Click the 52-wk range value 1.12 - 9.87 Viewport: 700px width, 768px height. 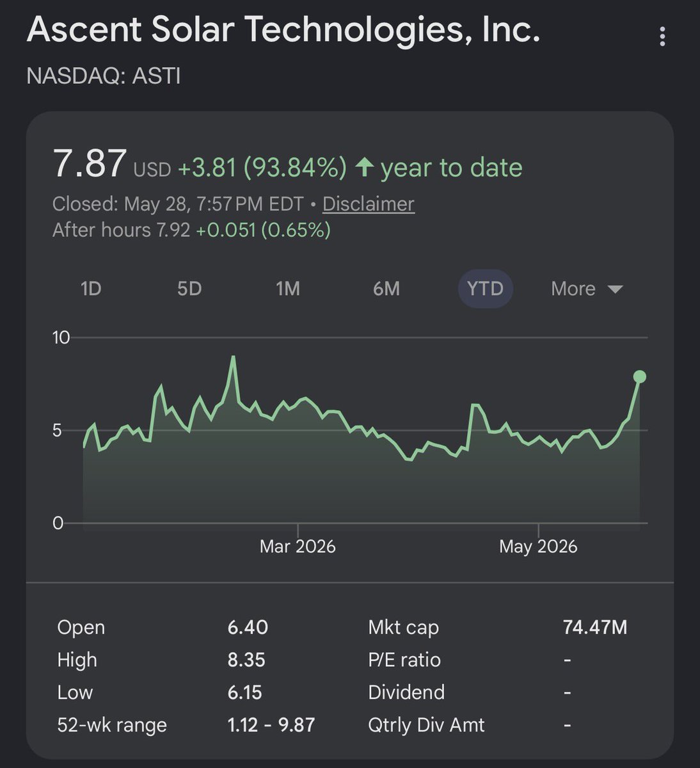coord(271,725)
